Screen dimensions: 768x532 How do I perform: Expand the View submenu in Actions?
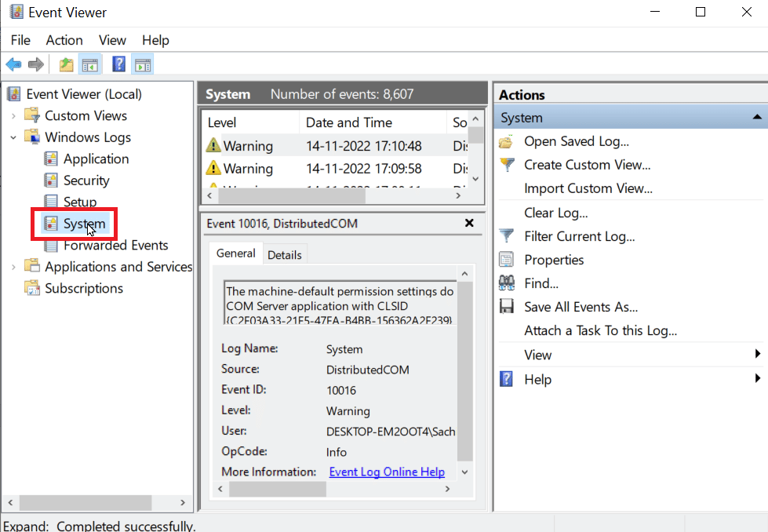[x=757, y=354]
